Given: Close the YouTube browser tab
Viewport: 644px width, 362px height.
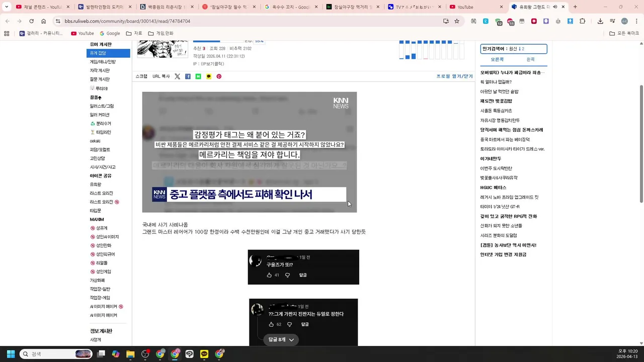Looking at the screenshot, I should click(x=501, y=7).
